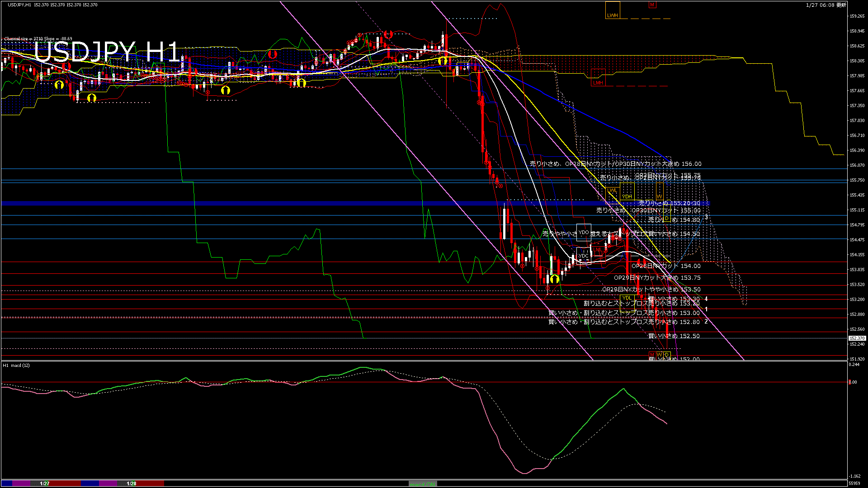Toggle the macd ON button
The height and width of the screenshot is (488, 868).
(x=423, y=484)
